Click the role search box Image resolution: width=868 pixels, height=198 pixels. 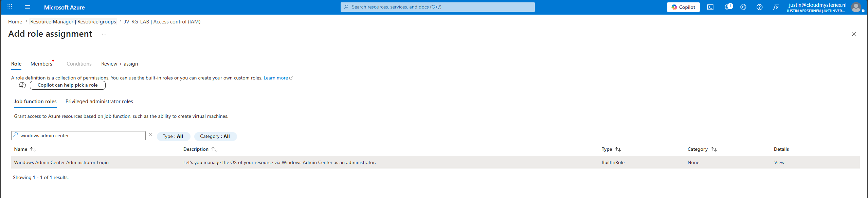(78, 136)
